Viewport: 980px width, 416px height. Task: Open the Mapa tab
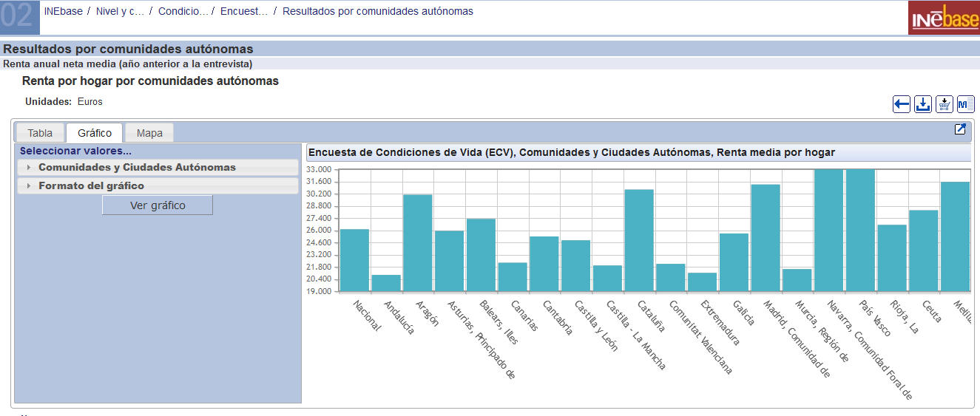(x=149, y=133)
